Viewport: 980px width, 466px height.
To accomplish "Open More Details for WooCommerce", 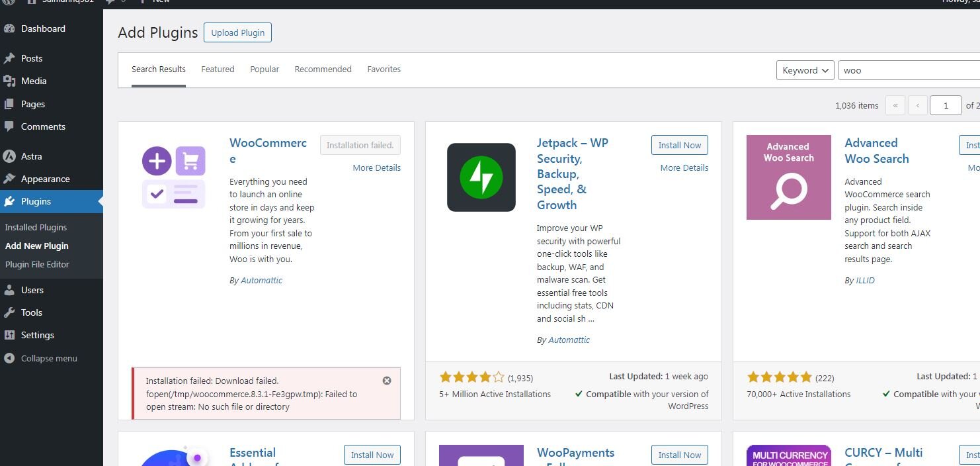I will point(377,167).
